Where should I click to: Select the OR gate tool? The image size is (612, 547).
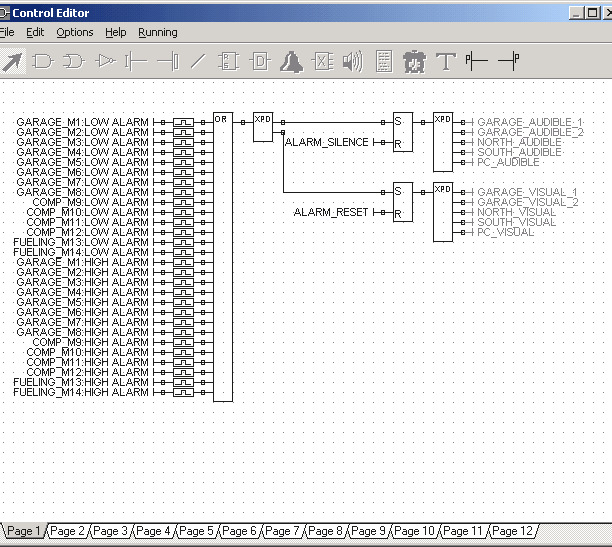74,62
